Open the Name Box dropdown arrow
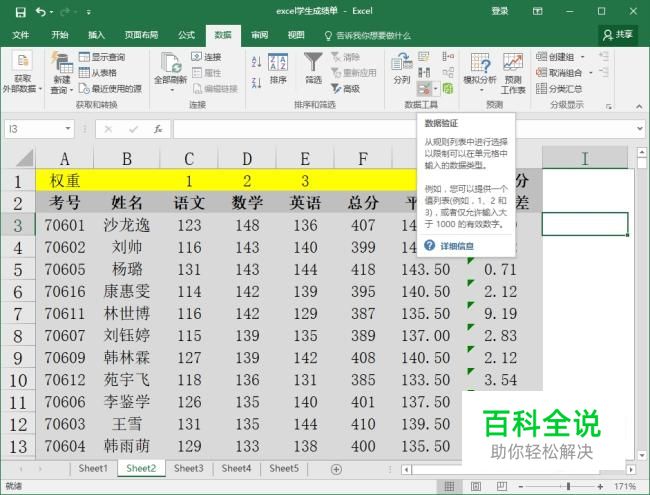 [x=68, y=129]
